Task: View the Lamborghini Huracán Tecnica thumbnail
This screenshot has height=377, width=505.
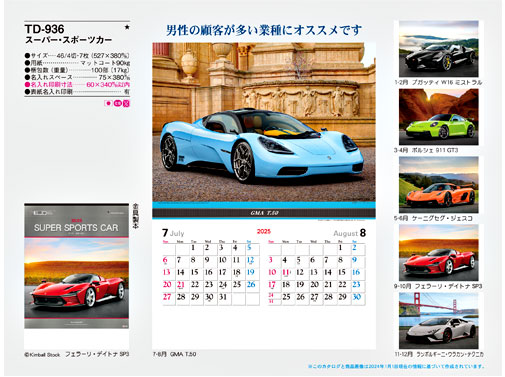Action: tap(439, 321)
